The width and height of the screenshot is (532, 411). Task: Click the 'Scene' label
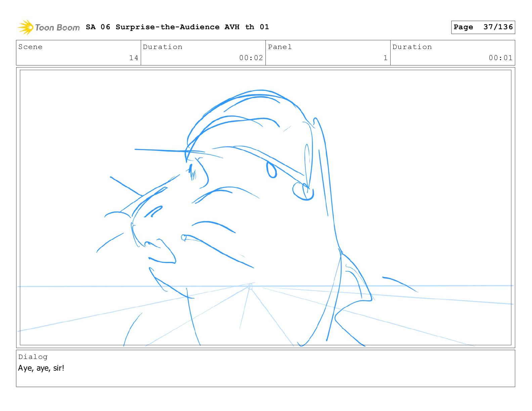pos(30,47)
